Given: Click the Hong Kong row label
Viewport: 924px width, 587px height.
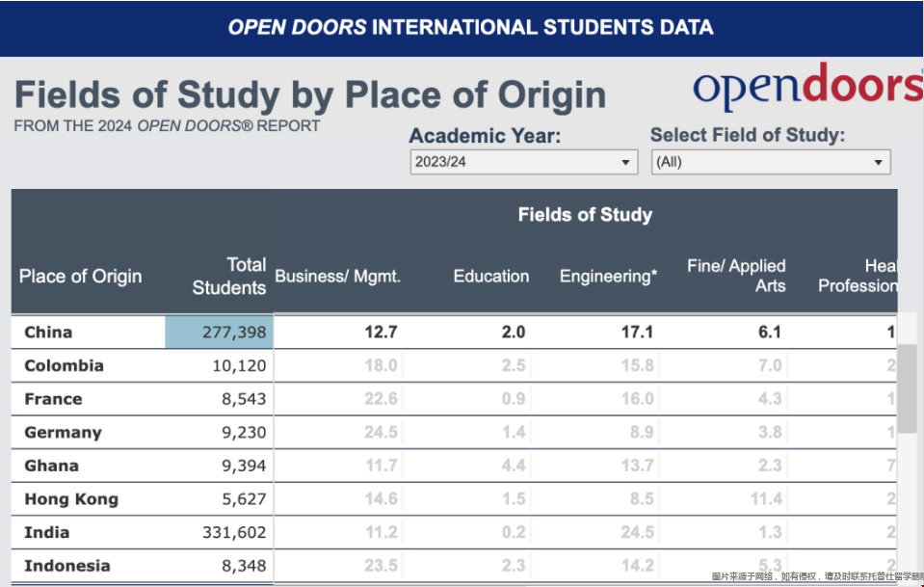Looking at the screenshot, I should pos(71,499).
